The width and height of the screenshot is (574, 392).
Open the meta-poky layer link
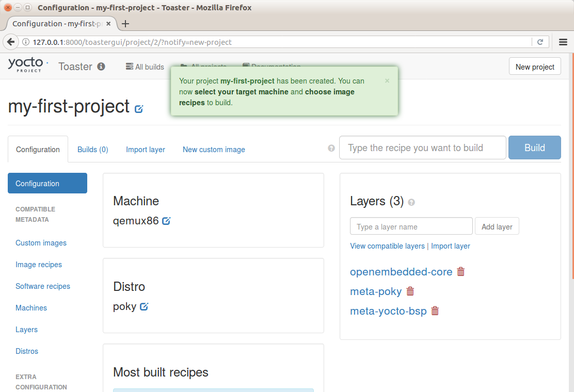(376, 291)
